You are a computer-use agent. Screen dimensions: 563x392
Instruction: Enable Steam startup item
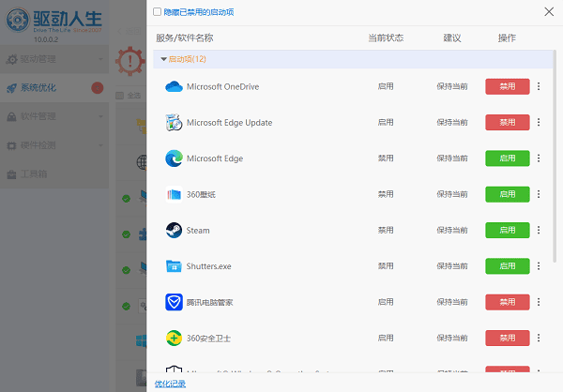click(x=508, y=230)
